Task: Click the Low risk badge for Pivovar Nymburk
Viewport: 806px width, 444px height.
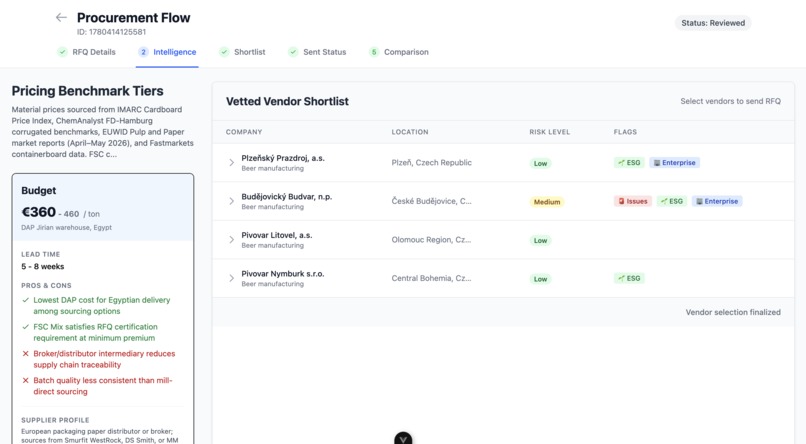Action: click(540, 279)
